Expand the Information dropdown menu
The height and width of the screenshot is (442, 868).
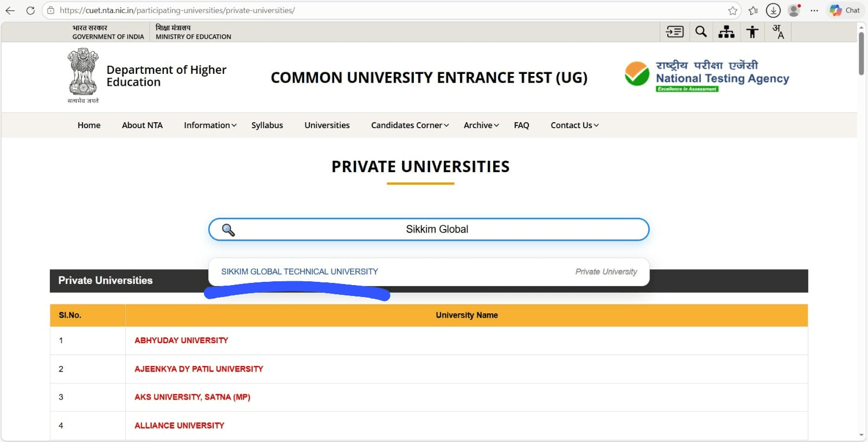point(210,125)
